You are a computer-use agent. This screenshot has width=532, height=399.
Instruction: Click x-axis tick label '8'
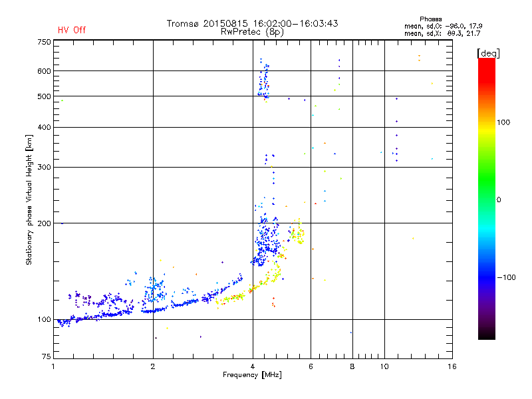point(352,366)
